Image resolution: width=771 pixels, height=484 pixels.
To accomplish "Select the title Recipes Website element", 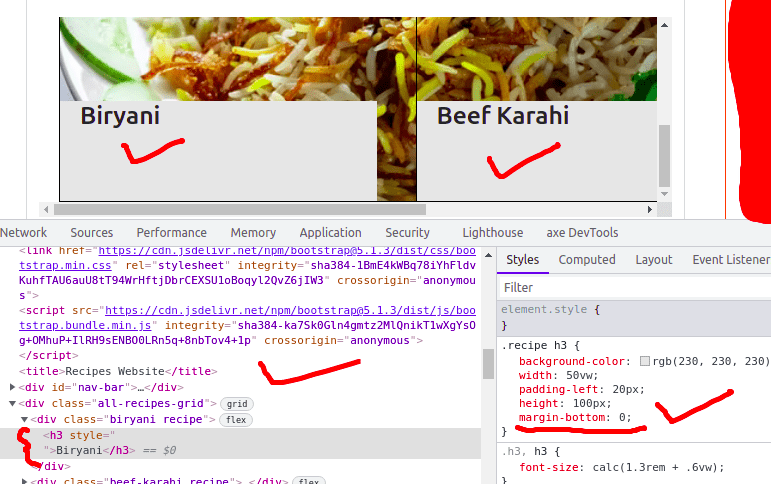I will pos(118,371).
